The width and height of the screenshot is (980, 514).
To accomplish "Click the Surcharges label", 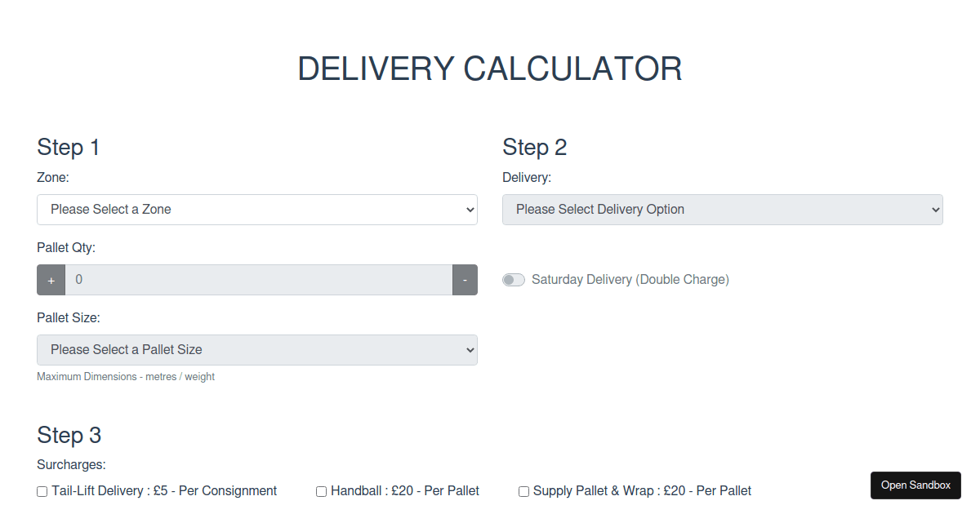I will click(71, 464).
